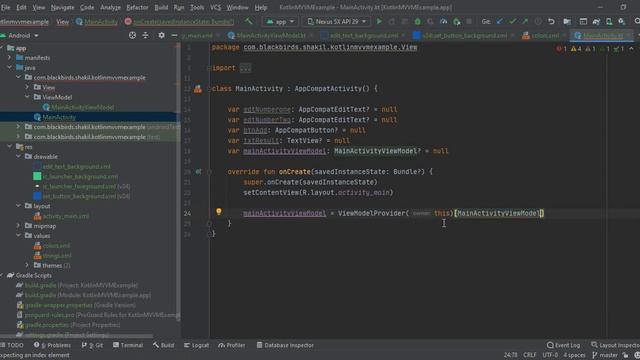The width and height of the screenshot is (640, 360).
Task: Switch to colors.xml editor tab
Action: (544, 36)
